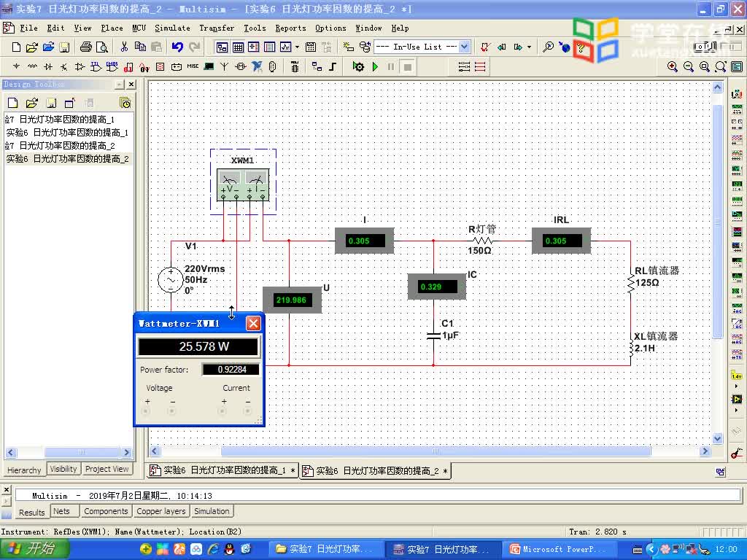The image size is (747, 560).
Task: Place a Basic resistor component
Action: coord(32,66)
